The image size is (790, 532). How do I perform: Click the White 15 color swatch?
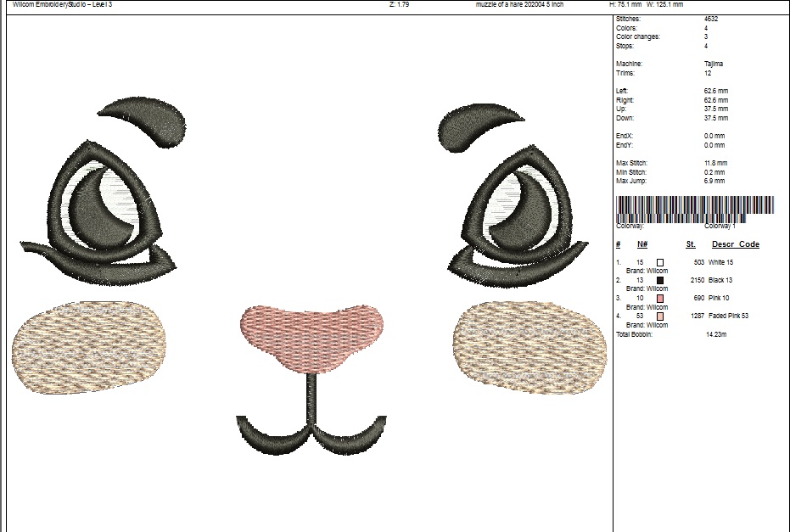(x=660, y=262)
